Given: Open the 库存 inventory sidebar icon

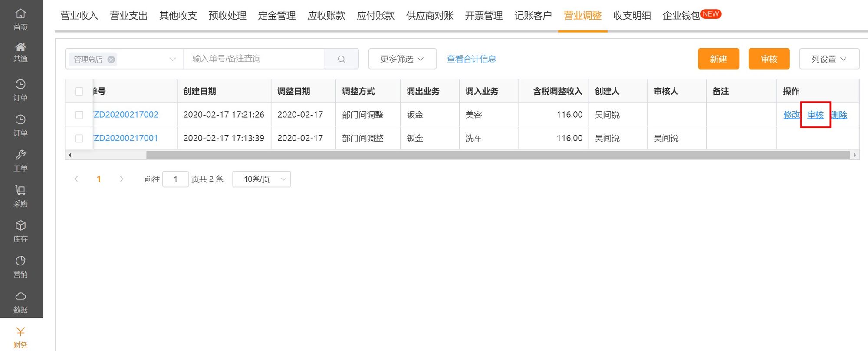Looking at the screenshot, I should 20,232.
